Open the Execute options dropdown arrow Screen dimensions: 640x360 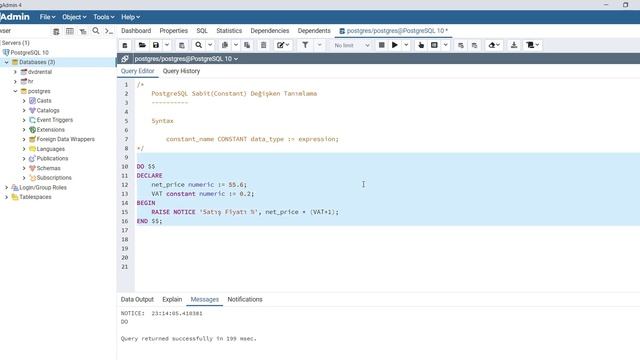pyautogui.click(x=406, y=45)
